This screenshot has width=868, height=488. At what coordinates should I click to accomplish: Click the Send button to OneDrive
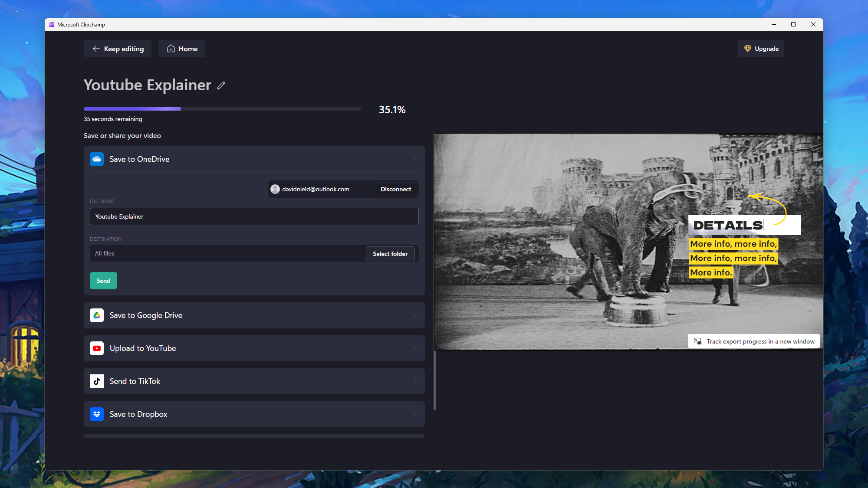103,281
